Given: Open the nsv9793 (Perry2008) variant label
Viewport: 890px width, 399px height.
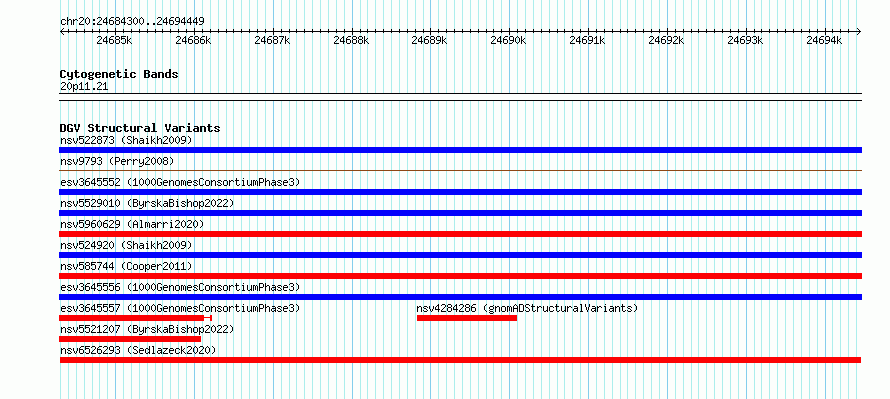Looking at the screenshot, I should coord(117,161).
